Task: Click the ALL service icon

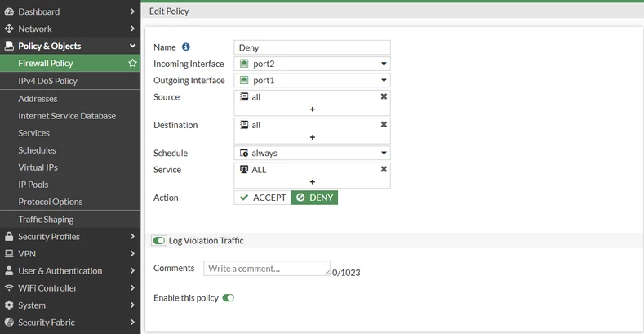Action: pyautogui.click(x=244, y=169)
